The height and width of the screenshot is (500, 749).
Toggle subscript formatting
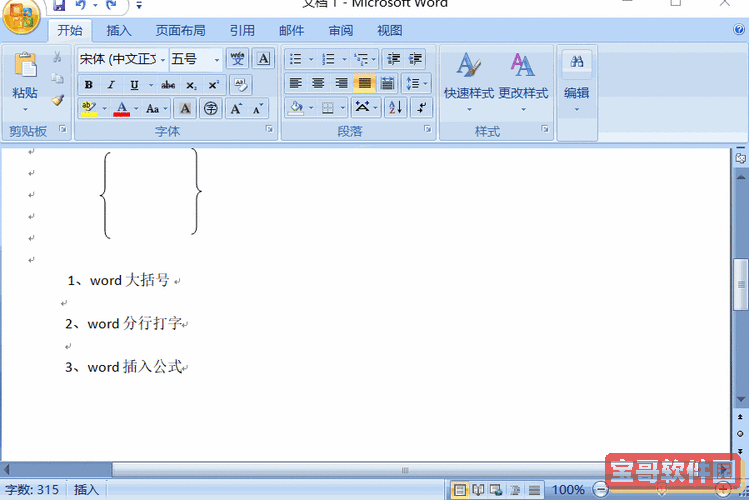tap(191, 85)
